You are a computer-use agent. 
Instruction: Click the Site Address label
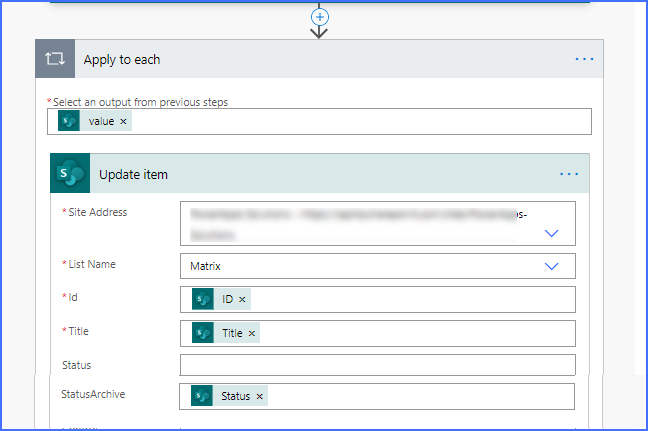tap(98, 212)
